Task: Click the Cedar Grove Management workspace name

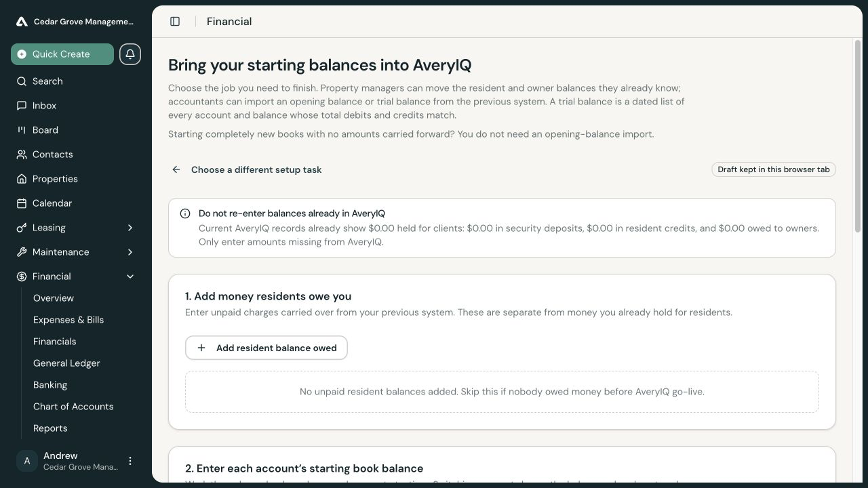Action: pos(84,22)
